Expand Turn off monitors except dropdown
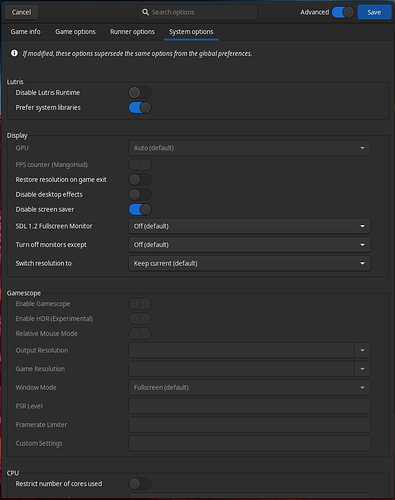 click(x=249, y=245)
